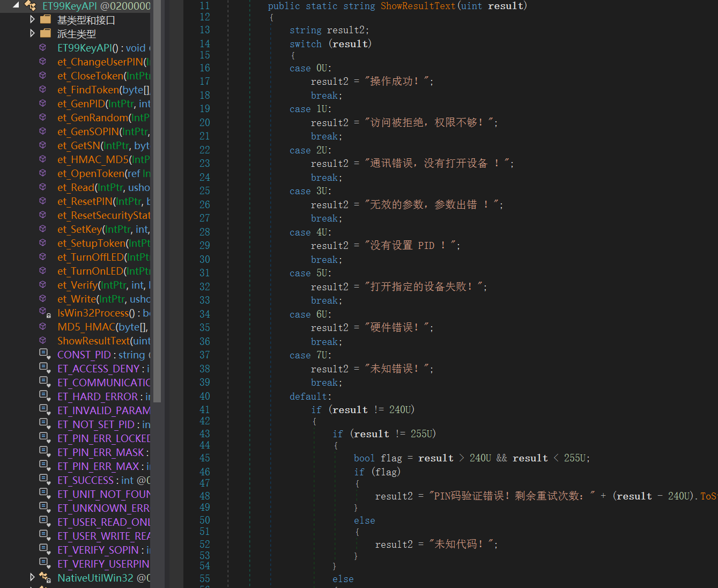Click the string "操作成功！" in code

point(397,81)
